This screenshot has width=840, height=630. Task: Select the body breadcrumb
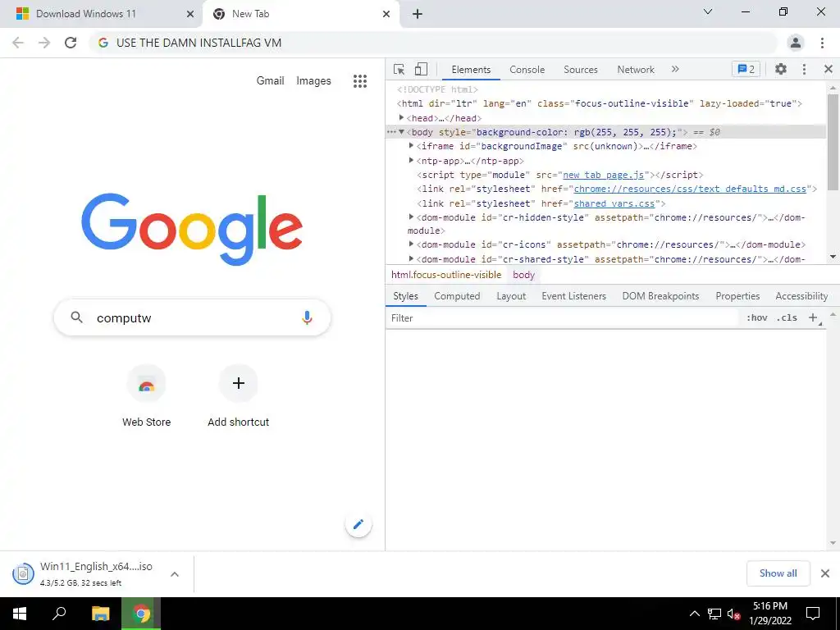click(x=523, y=275)
